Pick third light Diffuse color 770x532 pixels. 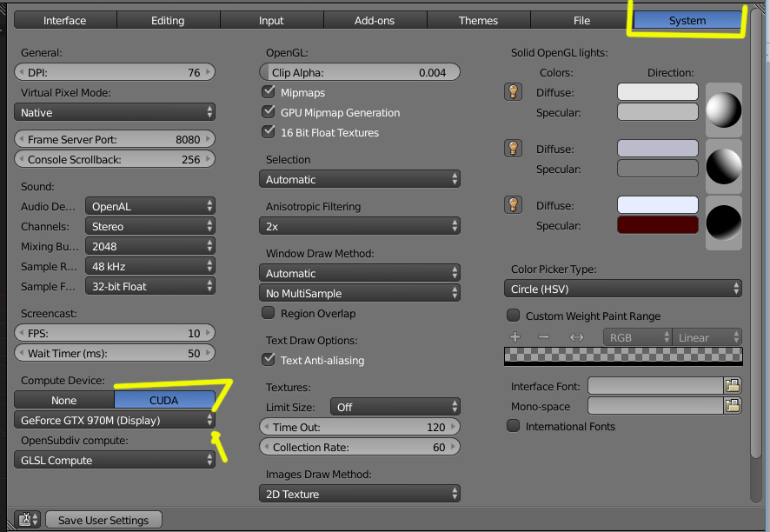pyautogui.click(x=658, y=204)
